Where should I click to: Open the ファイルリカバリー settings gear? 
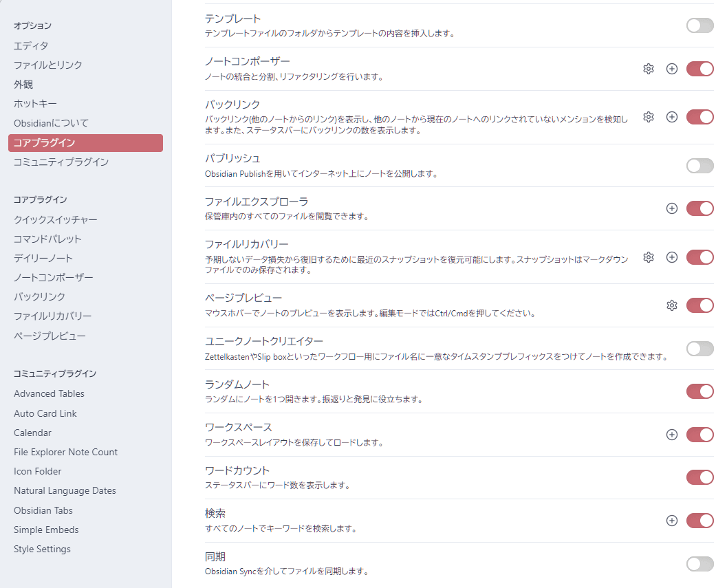pyautogui.click(x=648, y=257)
